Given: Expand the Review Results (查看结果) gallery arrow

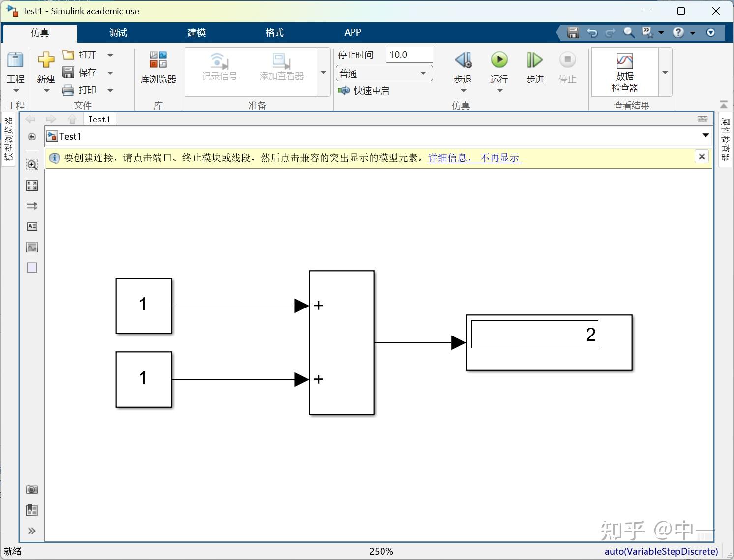Looking at the screenshot, I should (665, 73).
